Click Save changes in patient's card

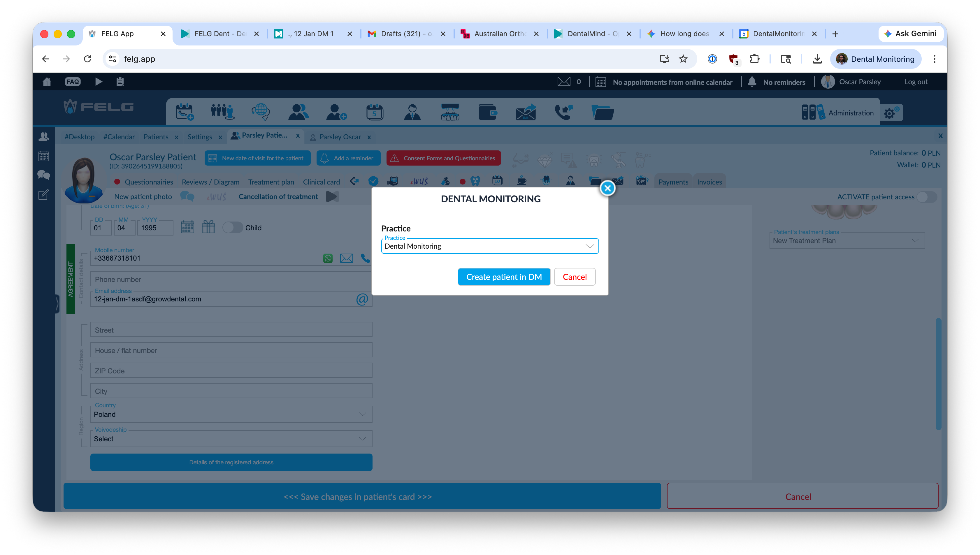coord(362,496)
